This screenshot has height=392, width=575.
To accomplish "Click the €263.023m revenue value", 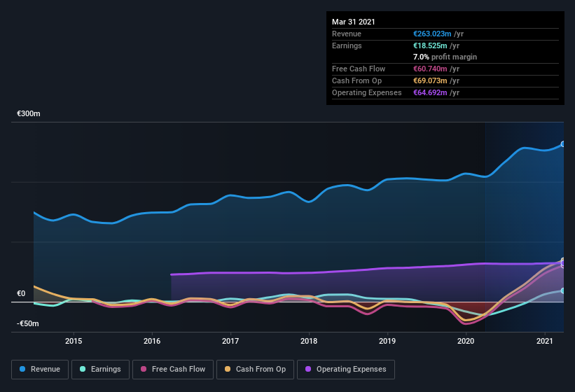I will coord(432,34).
